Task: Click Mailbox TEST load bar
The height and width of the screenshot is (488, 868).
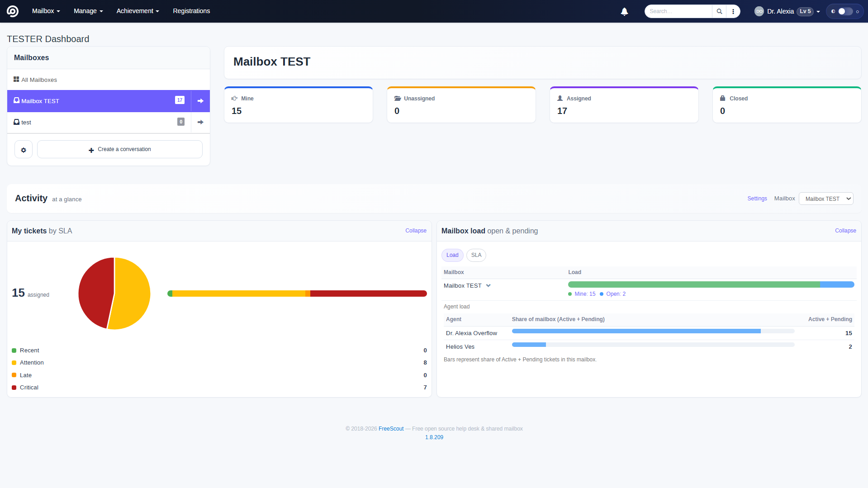Action: (711, 284)
